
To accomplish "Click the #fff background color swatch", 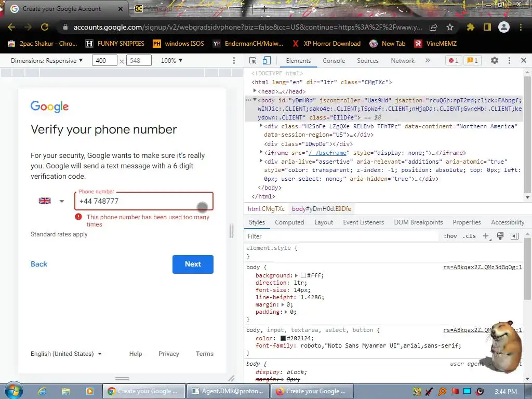I will (x=303, y=275).
